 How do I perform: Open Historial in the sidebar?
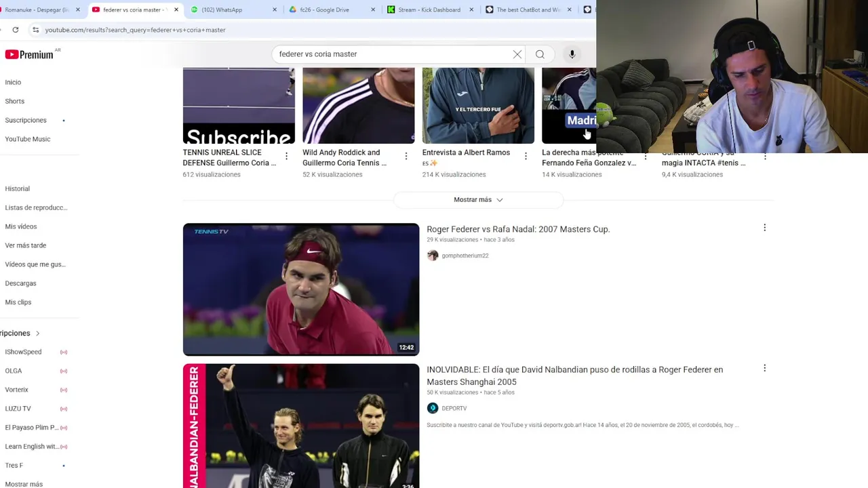(17, 188)
